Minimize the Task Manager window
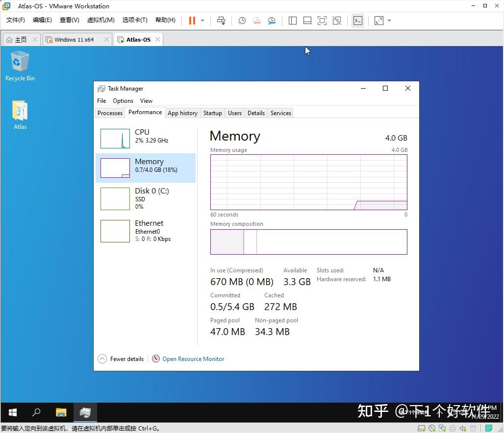This screenshot has width=504, height=433. [x=363, y=88]
